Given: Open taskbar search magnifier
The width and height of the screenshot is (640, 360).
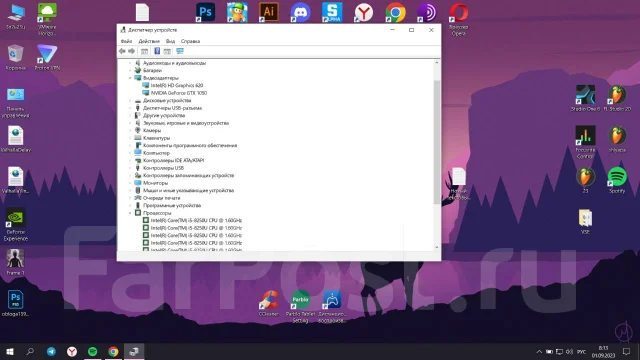Looking at the screenshot, I should [30, 351].
